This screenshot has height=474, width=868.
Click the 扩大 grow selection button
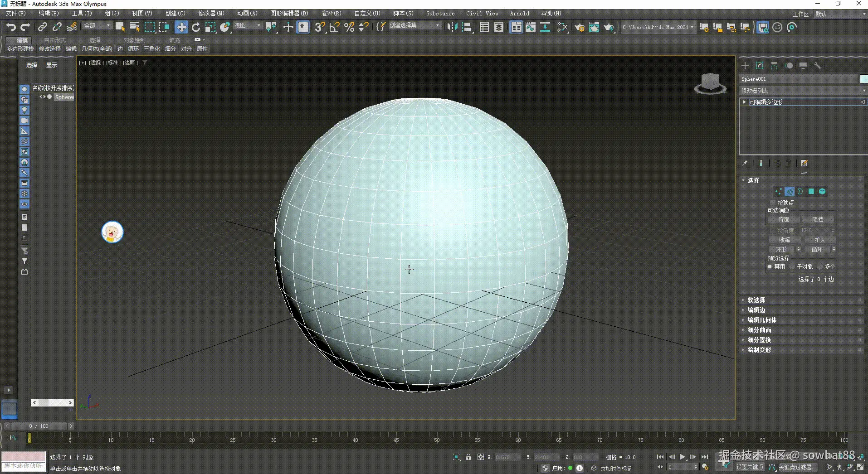(x=820, y=240)
